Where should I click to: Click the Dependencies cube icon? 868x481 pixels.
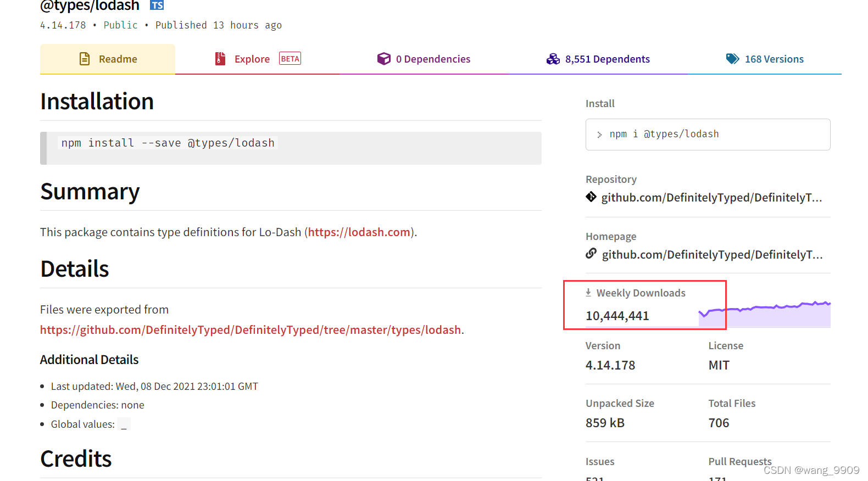pos(384,59)
